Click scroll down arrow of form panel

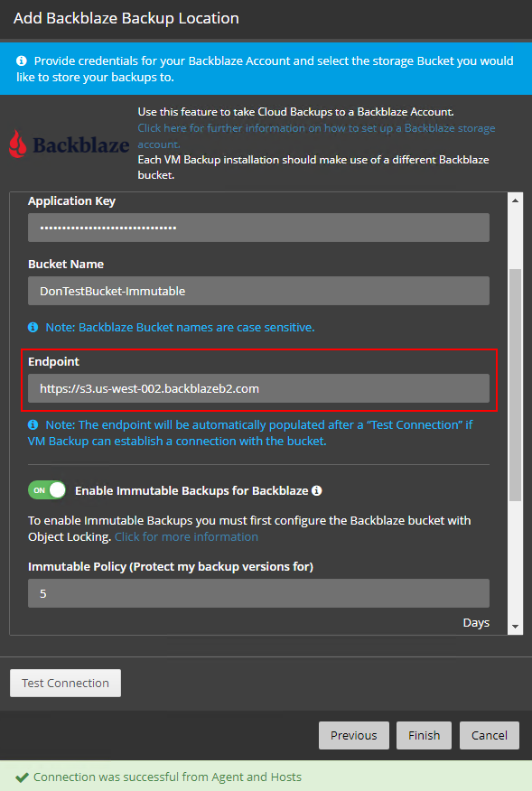click(x=515, y=627)
